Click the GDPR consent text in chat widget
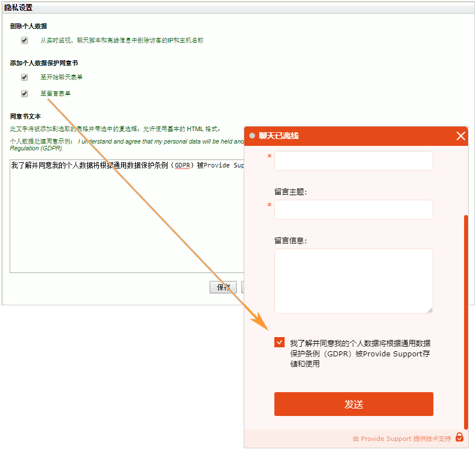Screen dimensions: 476x454 tap(360, 354)
